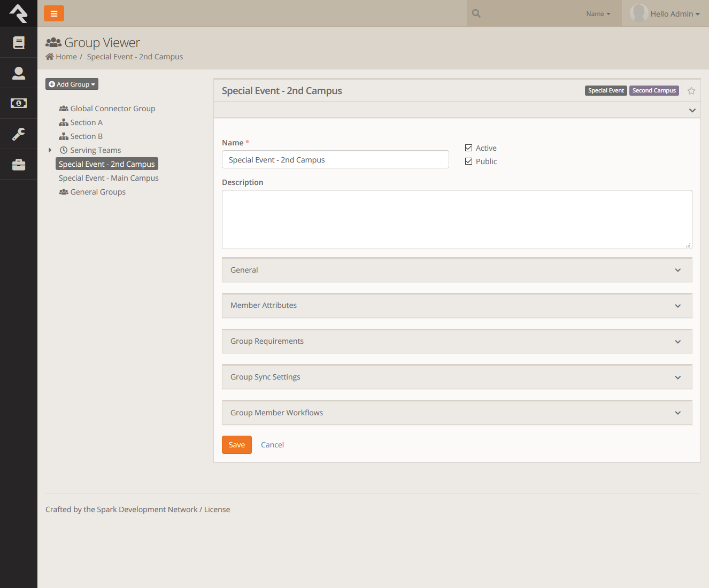Image resolution: width=709 pixels, height=588 pixels.
Task: Uncheck the Active checkbox
Action: (469, 148)
